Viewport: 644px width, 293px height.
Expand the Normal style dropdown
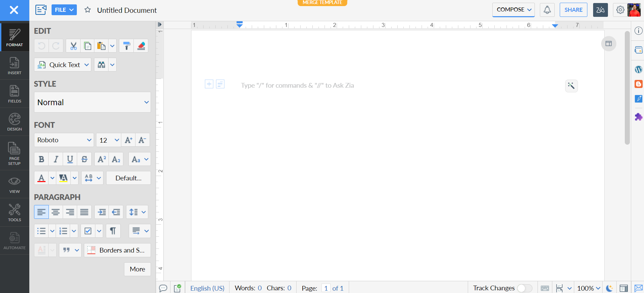[x=92, y=102]
